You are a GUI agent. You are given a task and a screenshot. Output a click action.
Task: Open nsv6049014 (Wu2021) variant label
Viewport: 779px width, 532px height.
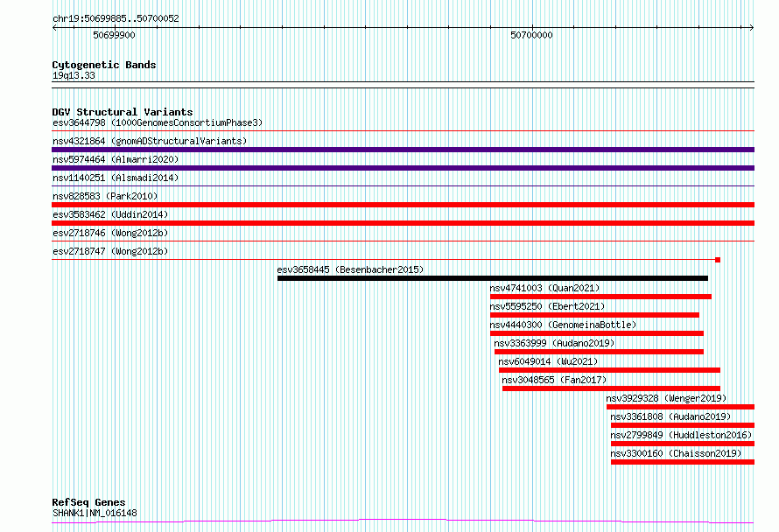(548, 361)
